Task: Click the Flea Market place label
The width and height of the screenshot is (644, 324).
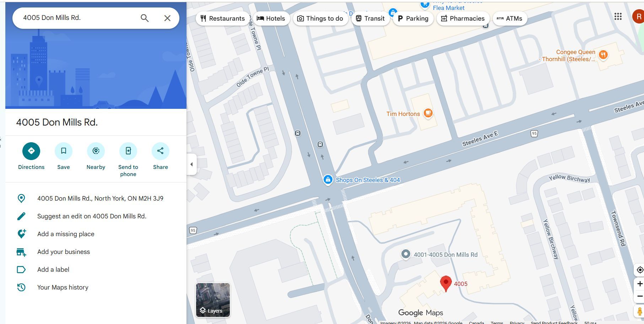Action: tap(449, 8)
